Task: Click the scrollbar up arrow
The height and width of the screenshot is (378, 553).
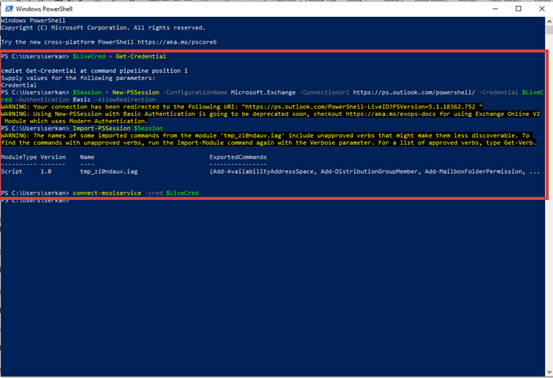Action: tap(549, 21)
